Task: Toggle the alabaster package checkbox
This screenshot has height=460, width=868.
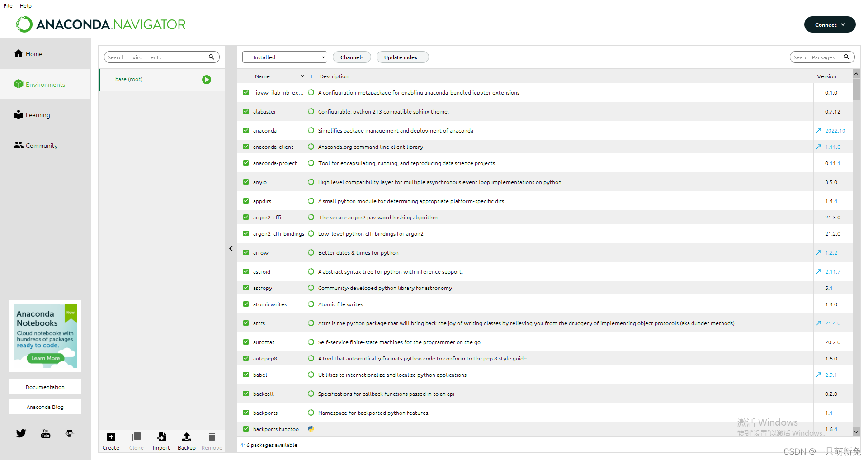Action: point(246,111)
